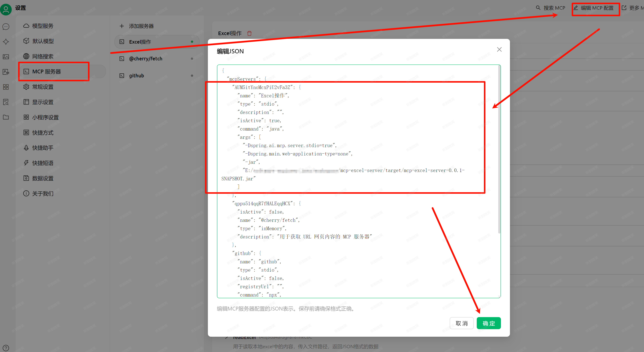Viewport: 644px width, 352px height.
Task: Click the 取消 cancel button
Action: 461,323
